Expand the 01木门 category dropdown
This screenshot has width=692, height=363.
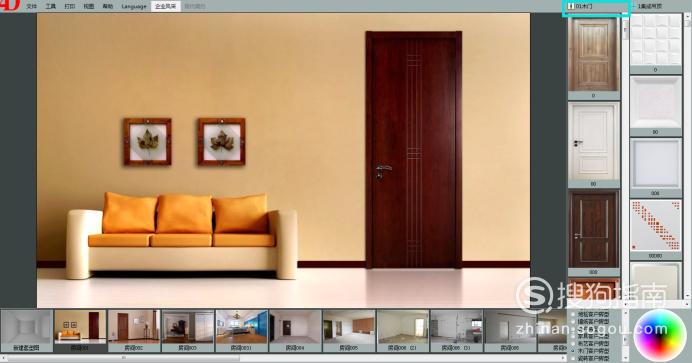coord(595,7)
